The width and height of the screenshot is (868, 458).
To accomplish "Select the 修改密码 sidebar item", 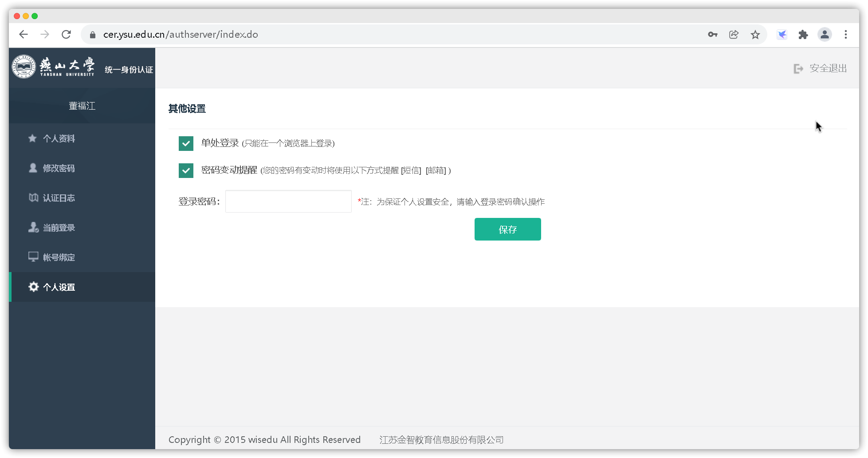I will (59, 168).
